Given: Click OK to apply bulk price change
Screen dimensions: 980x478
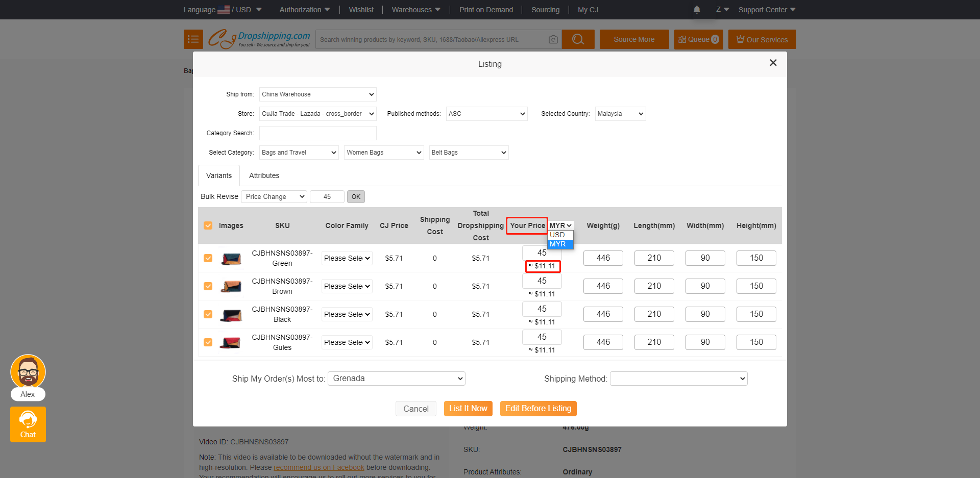Looking at the screenshot, I should [356, 196].
